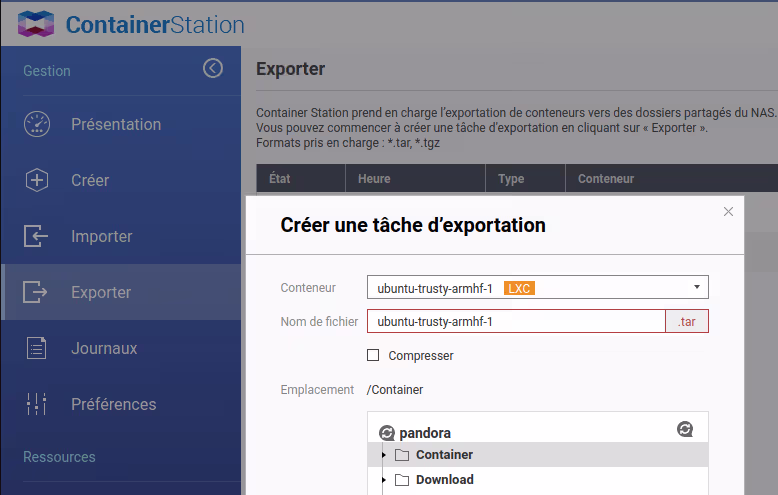Go to Présentation in the sidebar
Screen dimensions: 778x495
tap(115, 125)
